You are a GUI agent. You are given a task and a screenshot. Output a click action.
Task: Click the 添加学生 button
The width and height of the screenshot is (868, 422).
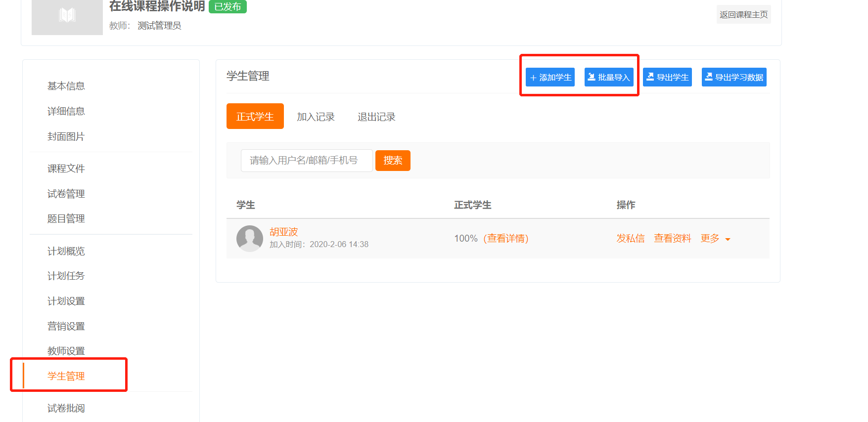[550, 77]
